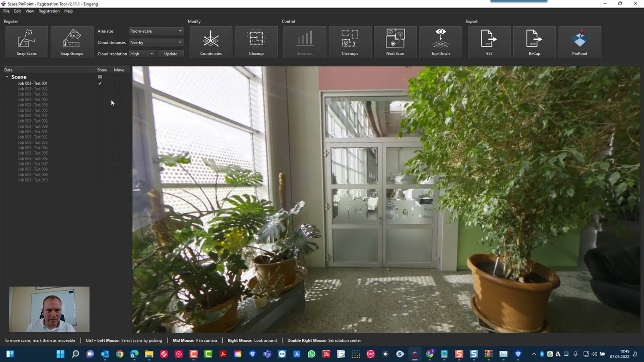The image size is (644, 362).
Task: Export to PinPoint
Action: coord(580,42)
